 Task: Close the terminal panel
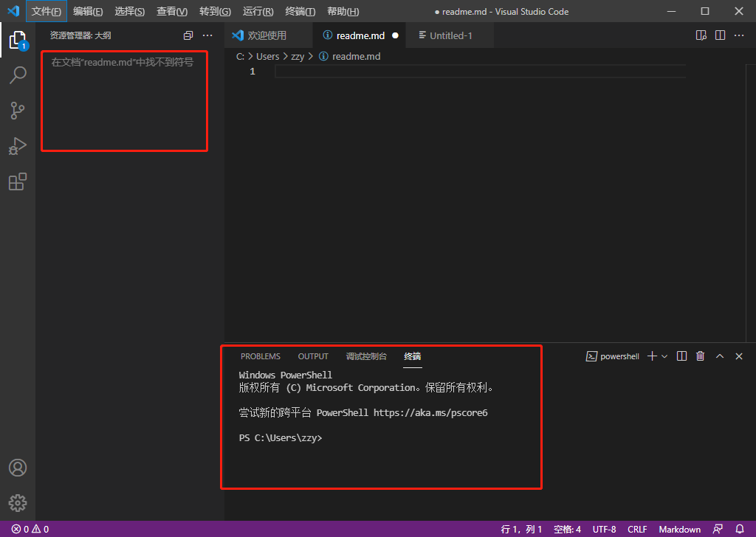tap(739, 356)
